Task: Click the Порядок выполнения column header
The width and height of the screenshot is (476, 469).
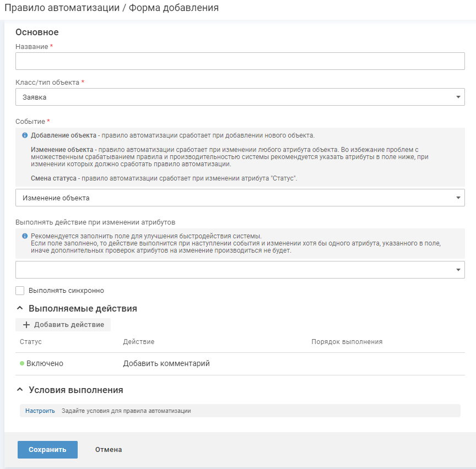Action: point(347,342)
